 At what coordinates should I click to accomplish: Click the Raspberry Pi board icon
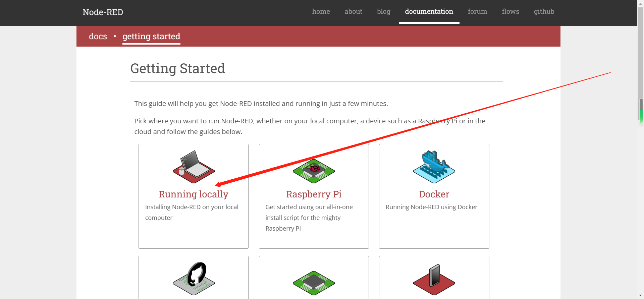coord(314,171)
